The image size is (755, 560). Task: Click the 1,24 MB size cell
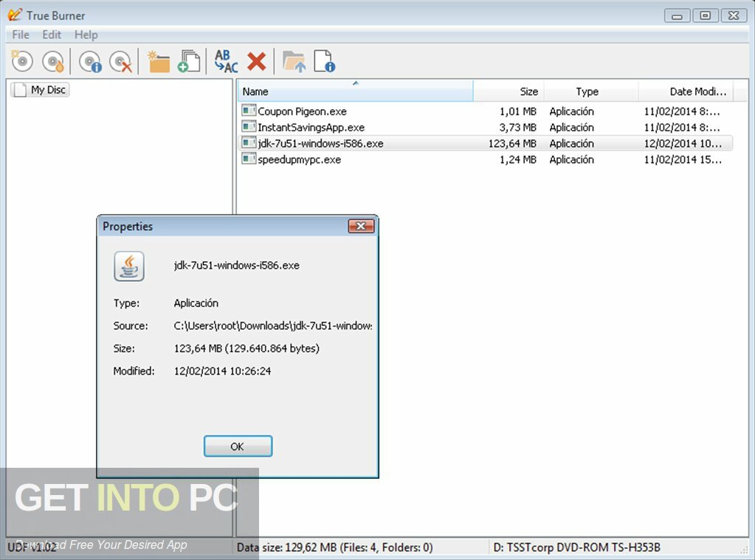pyautogui.click(x=517, y=159)
